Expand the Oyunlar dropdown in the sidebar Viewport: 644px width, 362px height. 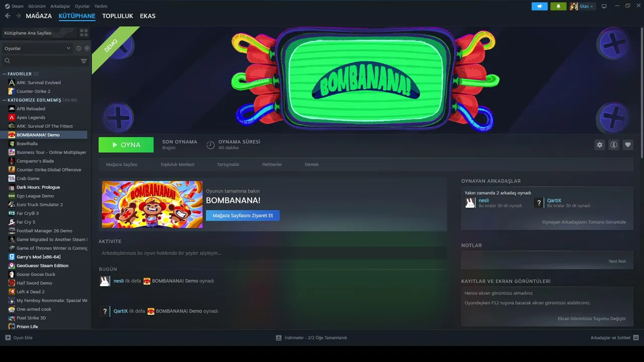pos(37,48)
